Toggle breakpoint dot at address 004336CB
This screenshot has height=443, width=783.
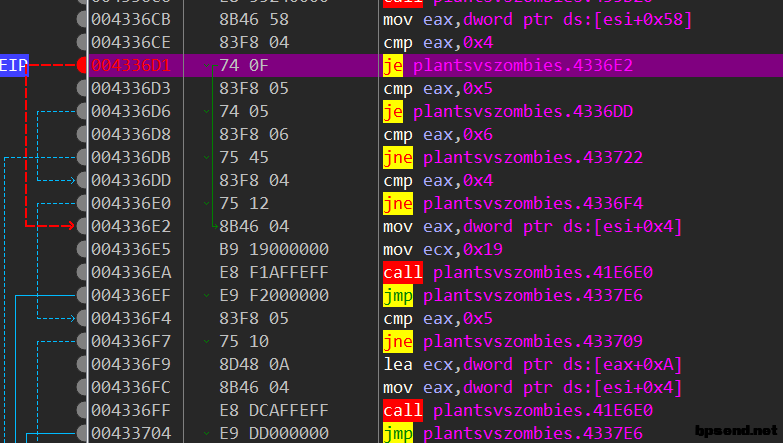pos(82,19)
